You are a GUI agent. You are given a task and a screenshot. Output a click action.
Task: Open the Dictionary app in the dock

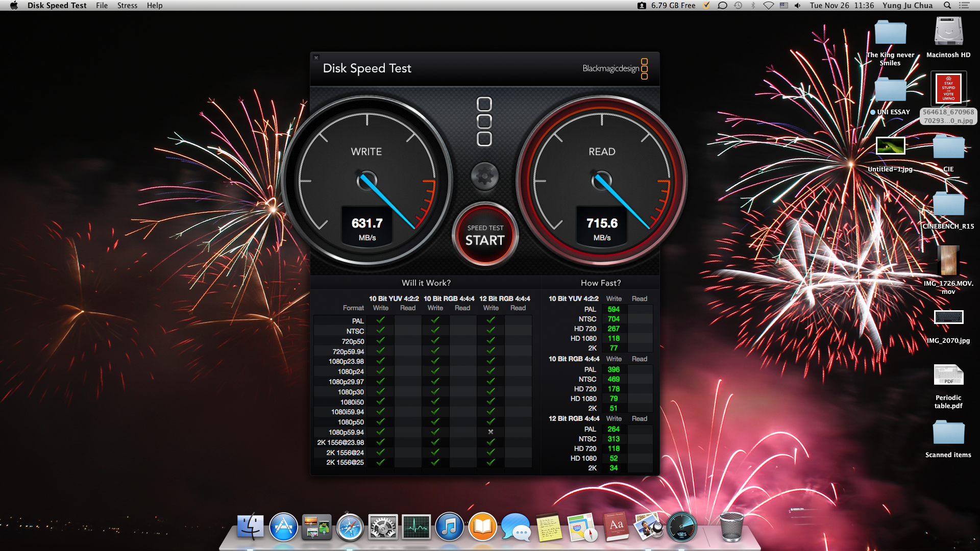click(x=616, y=527)
